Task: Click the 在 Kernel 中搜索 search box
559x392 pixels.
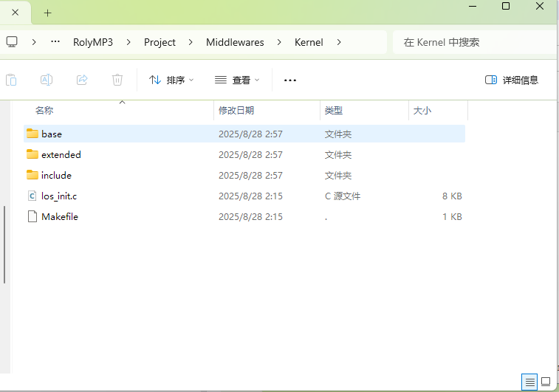Action: [474, 42]
